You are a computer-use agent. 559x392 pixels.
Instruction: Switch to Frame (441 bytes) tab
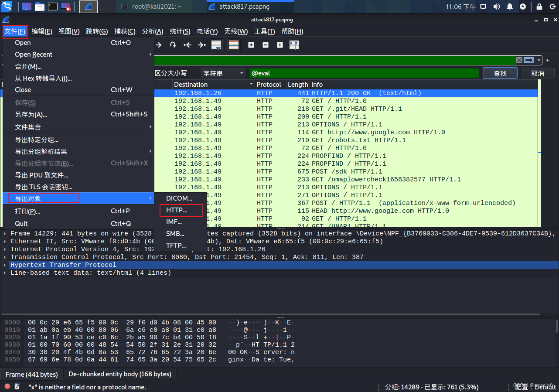31,375
